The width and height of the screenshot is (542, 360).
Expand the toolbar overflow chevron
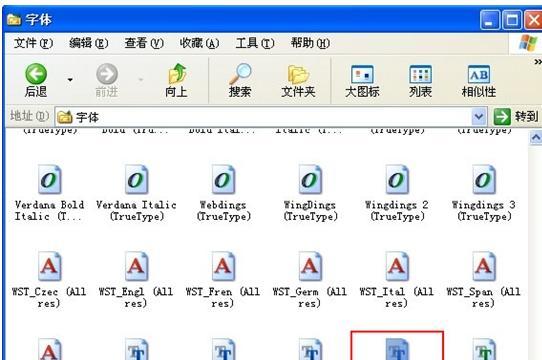click(538, 62)
